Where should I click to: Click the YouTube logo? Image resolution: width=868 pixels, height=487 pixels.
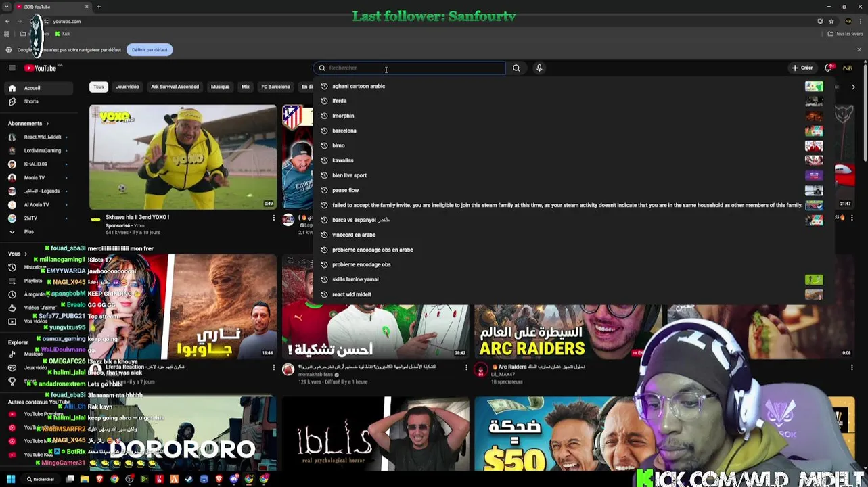click(x=41, y=68)
